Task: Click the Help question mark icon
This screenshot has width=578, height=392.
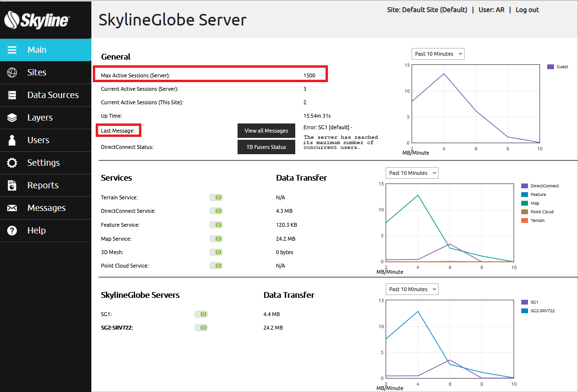Action: tap(12, 231)
